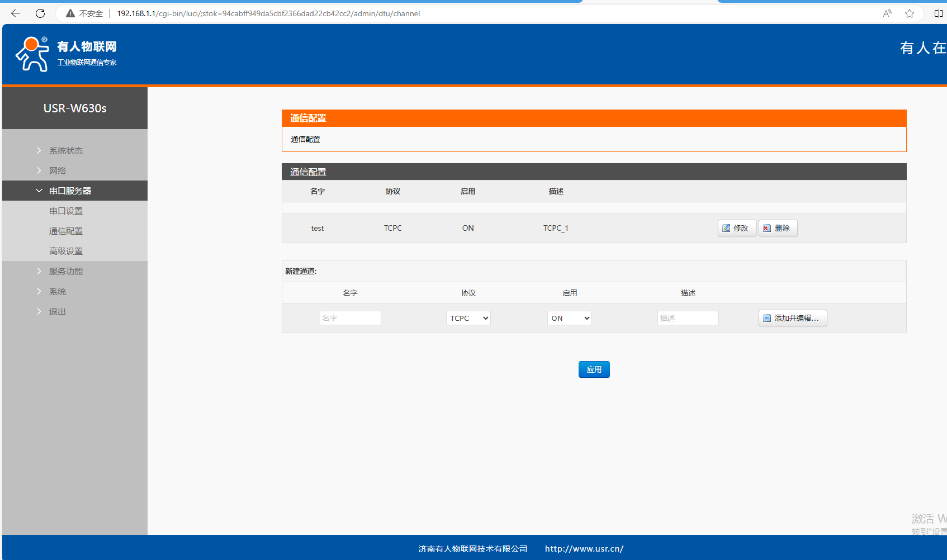Click the 名字 input field for the new channel
The width and height of the screenshot is (947, 560).
point(350,318)
